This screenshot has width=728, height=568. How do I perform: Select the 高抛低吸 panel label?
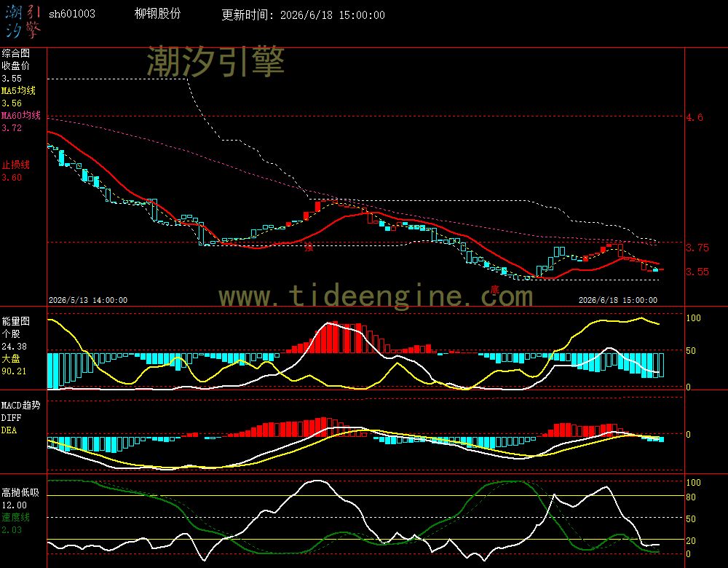click(20, 492)
